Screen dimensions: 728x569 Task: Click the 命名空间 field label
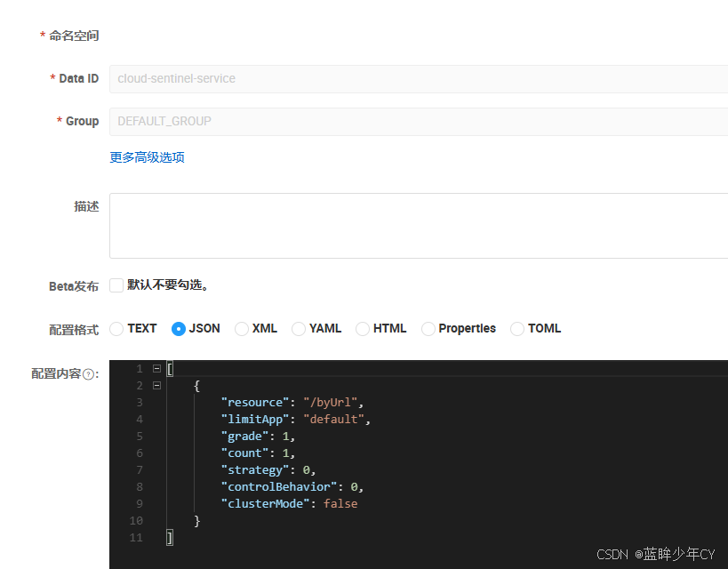point(74,36)
